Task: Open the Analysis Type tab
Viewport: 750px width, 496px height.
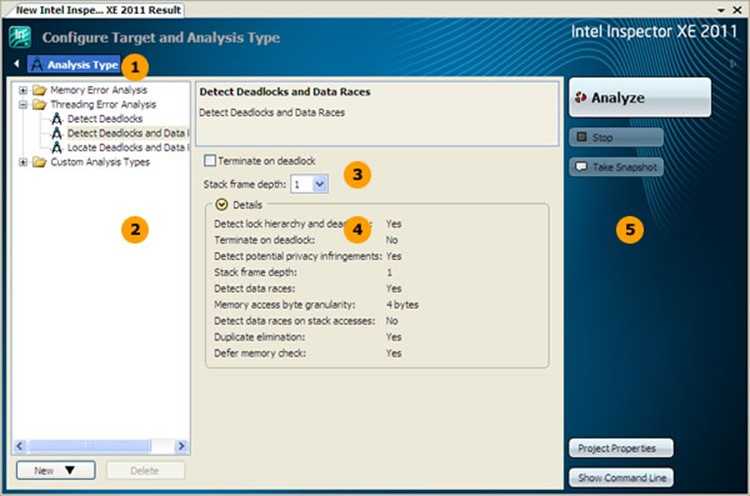Action: point(74,65)
